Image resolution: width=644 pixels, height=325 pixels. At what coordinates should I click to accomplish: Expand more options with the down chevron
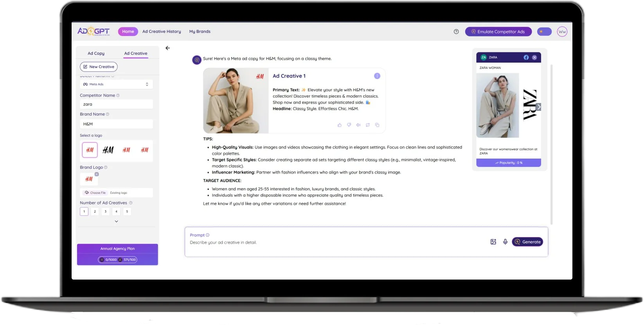click(x=116, y=222)
